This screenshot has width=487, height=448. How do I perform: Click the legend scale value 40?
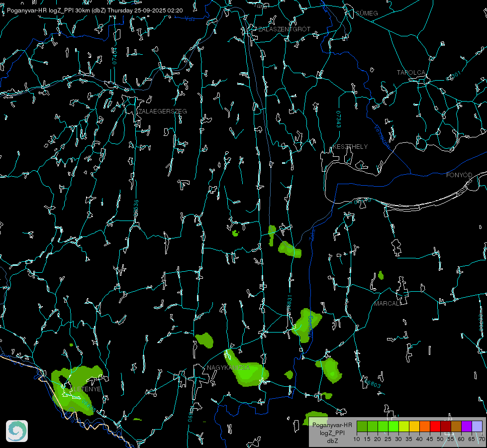pyautogui.click(x=419, y=439)
